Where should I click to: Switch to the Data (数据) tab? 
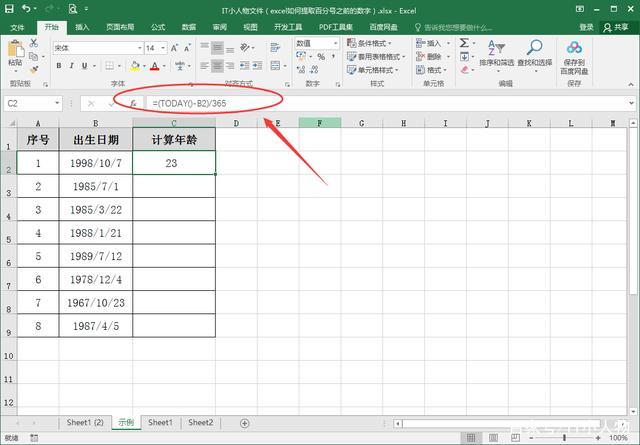189,27
